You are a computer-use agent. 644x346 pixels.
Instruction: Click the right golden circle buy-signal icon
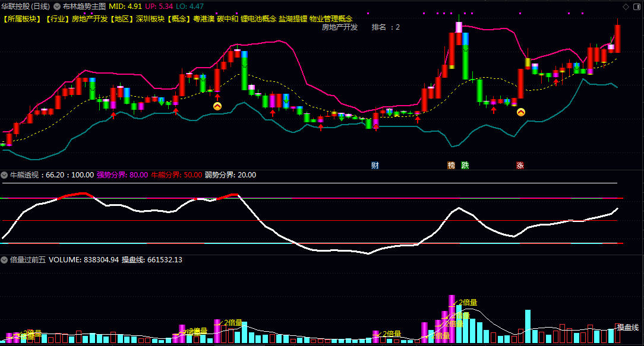pyautogui.click(x=522, y=112)
